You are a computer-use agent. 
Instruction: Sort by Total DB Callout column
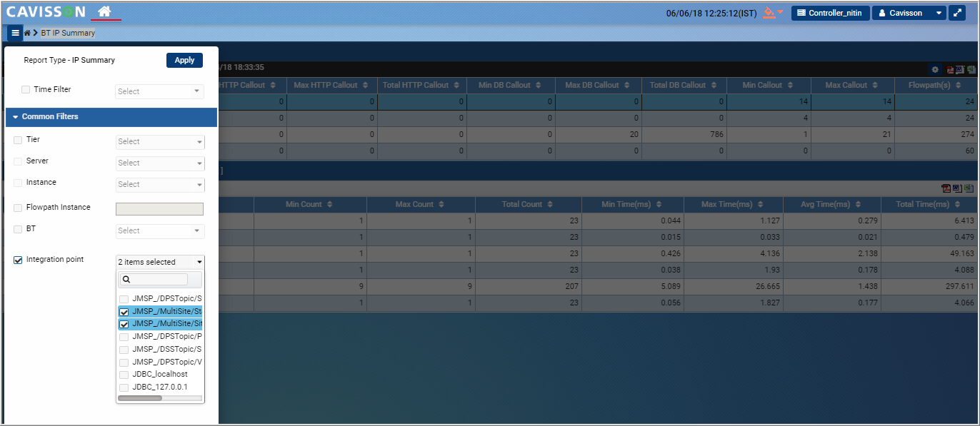pyautogui.click(x=683, y=85)
